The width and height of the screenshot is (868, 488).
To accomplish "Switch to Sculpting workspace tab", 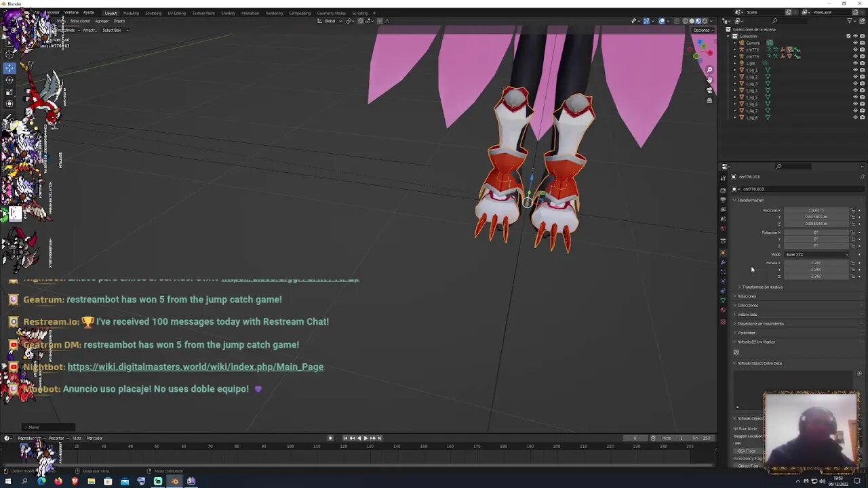I will pyautogui.click(x=153, y=13).
